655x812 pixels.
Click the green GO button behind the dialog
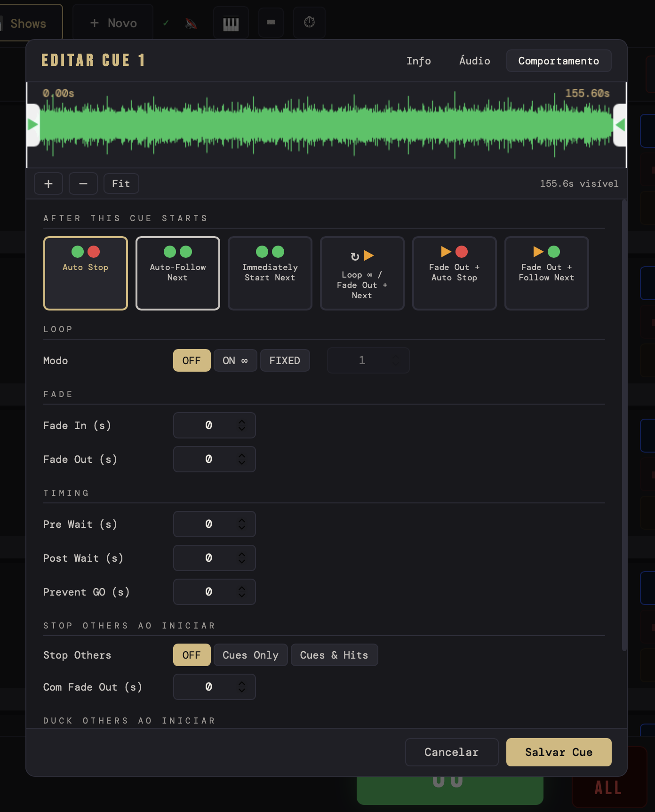[x=450, y=790]
